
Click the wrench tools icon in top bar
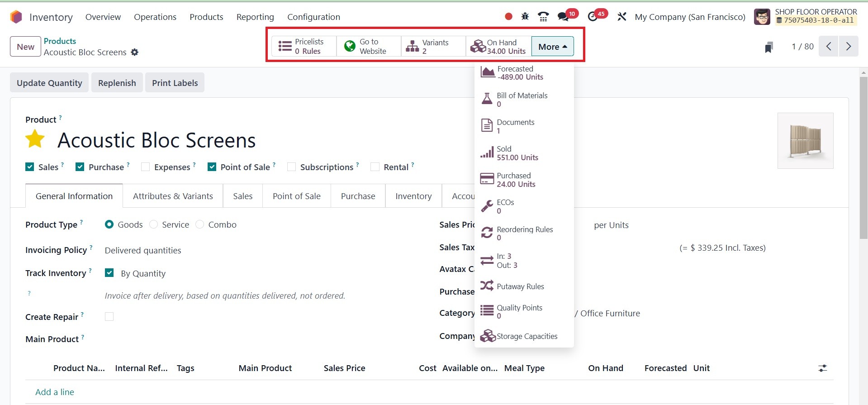tap(622, 17)
